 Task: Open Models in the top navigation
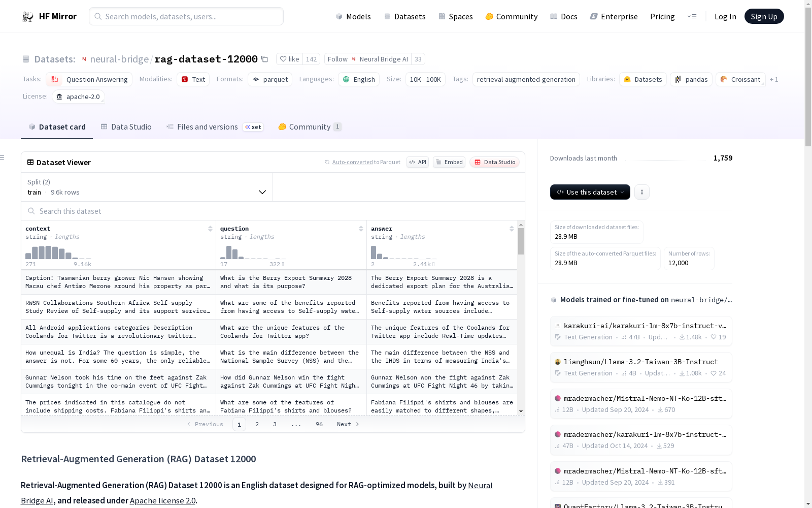click(353, 16)
